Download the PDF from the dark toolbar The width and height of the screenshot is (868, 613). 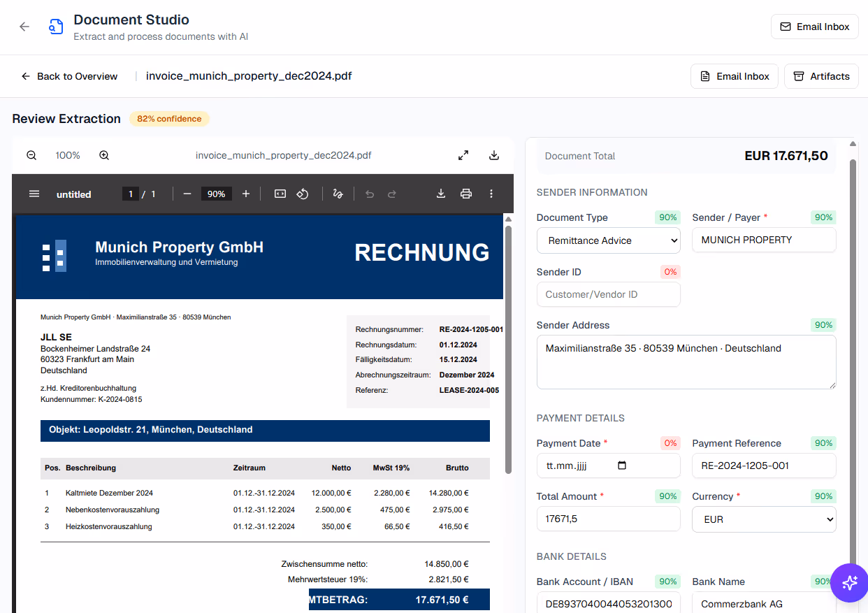(440, 194)
